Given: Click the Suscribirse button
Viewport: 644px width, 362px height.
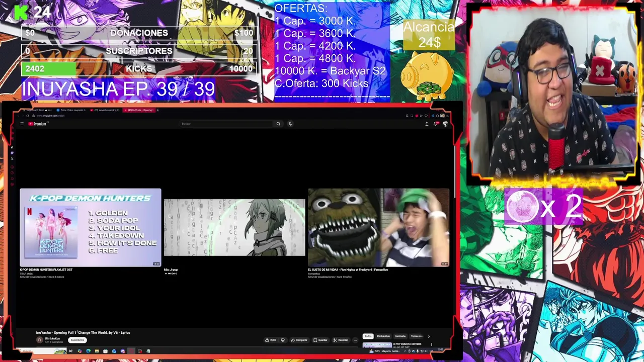Looking at the screenshot, I should [x=77, y=340].
